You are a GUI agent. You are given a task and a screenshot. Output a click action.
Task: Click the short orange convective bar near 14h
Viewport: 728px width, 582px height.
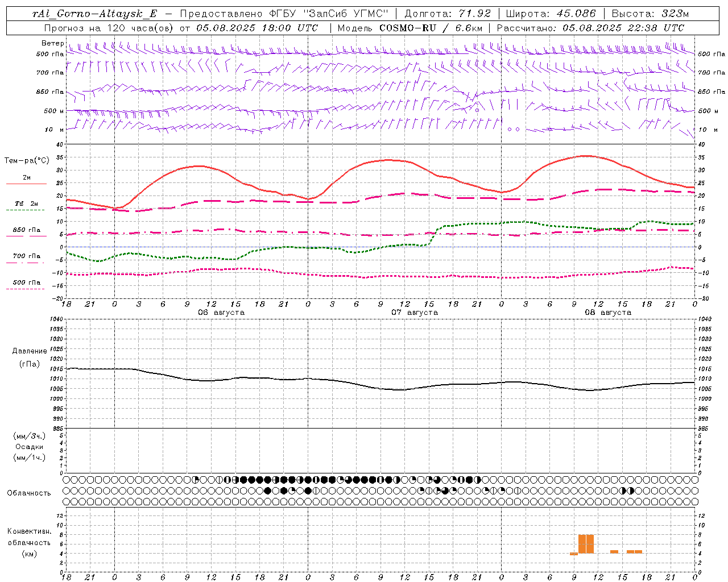[614, 552]
